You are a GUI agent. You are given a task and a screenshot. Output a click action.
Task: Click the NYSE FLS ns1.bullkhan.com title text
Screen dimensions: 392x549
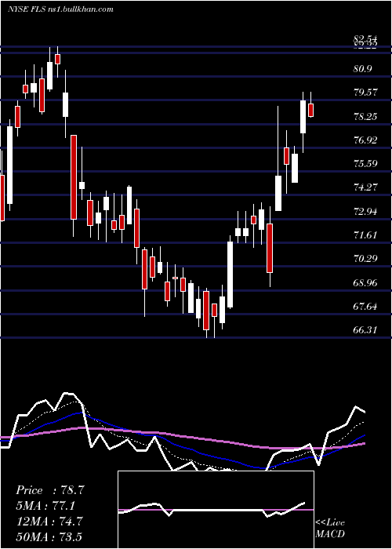click(x=61, y=9)
